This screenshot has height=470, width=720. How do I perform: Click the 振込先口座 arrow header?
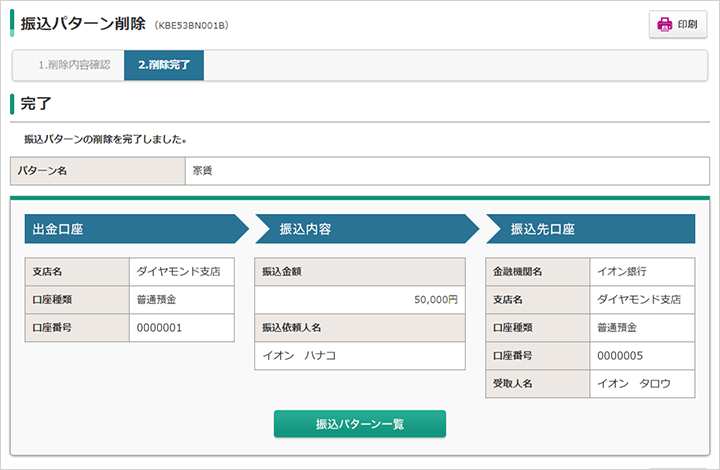point(591,229)
